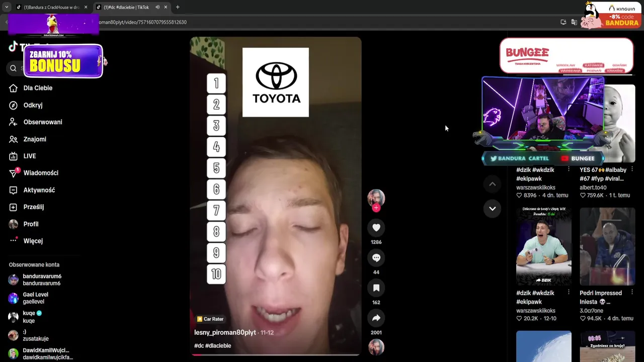This screenshot has width=644, height=362.
Task: Click the person icon beside Obserwowani
Action: [14, 122]
